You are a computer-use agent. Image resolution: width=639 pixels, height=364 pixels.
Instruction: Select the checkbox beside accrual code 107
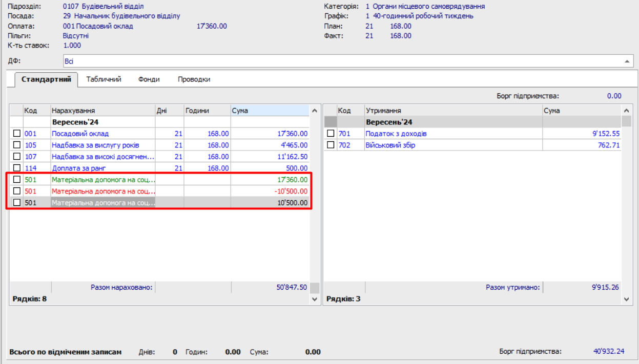pyautogui.click(x=17, y=157)
